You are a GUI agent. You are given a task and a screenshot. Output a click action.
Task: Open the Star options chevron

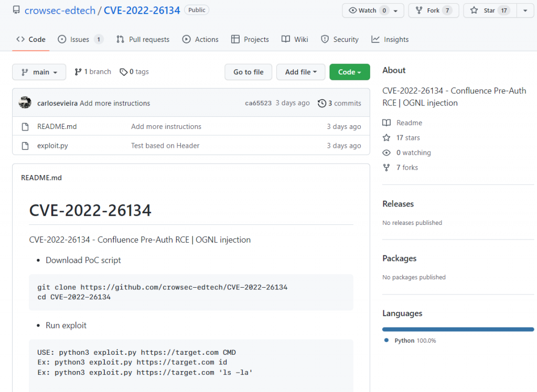pyautogui.click(x=526, y=10)
